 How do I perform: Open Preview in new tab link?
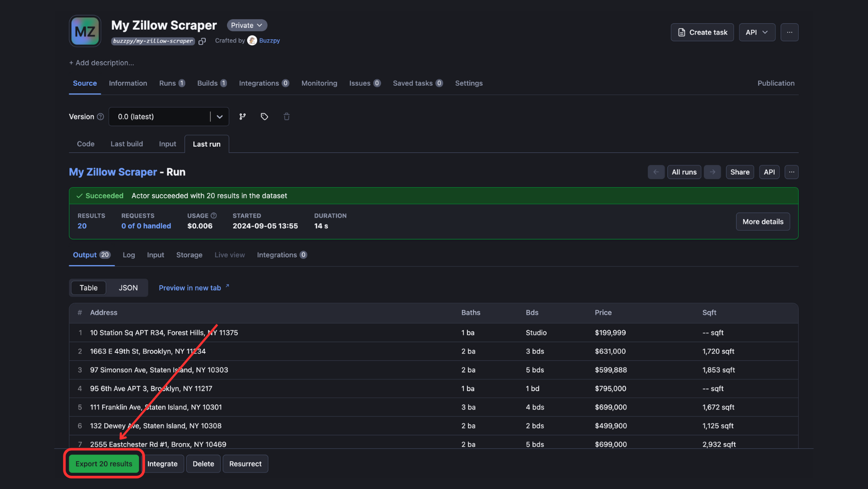[x=190, y=287]
